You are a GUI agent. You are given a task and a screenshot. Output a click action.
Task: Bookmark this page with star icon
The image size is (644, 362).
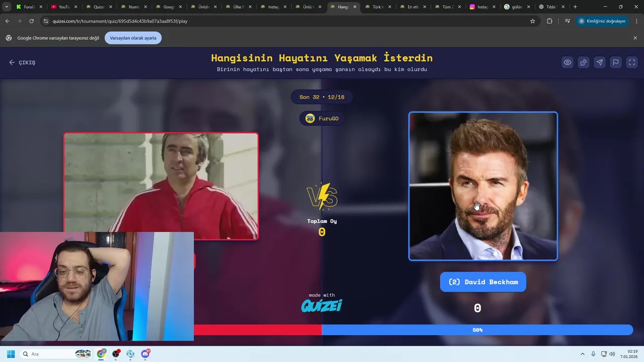pyautogui.click(x=532, y=21)
